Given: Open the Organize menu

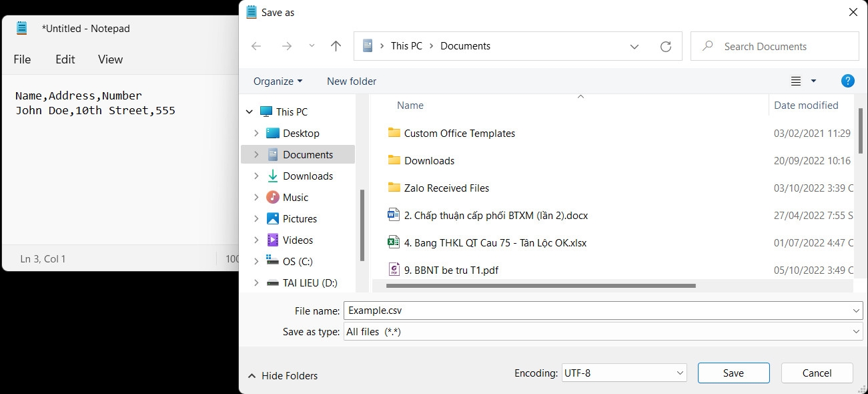Looking at the screenshot, I should (x=278, y=81).
